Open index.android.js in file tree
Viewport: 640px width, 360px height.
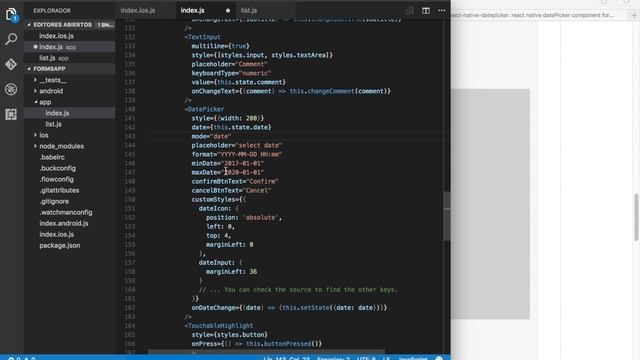64,223
